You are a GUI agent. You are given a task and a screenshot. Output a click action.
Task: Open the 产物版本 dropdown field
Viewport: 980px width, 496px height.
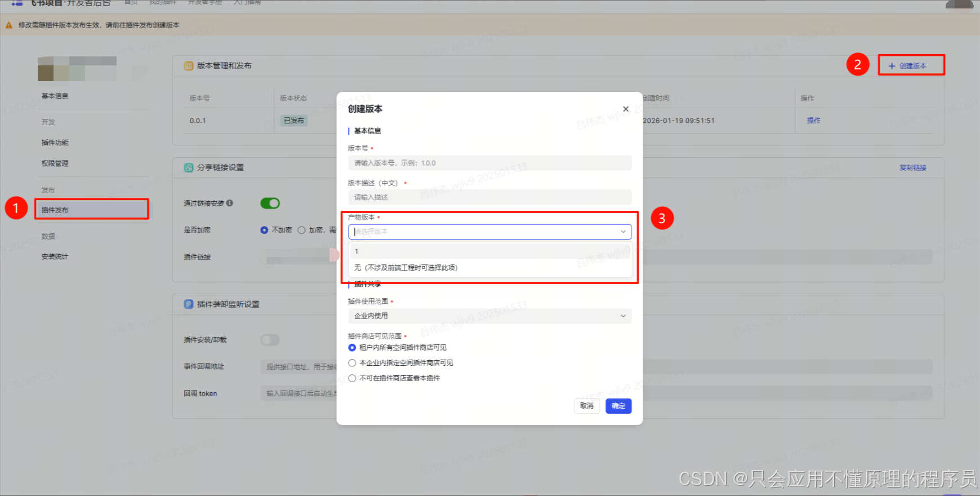(x=489, y=232)
